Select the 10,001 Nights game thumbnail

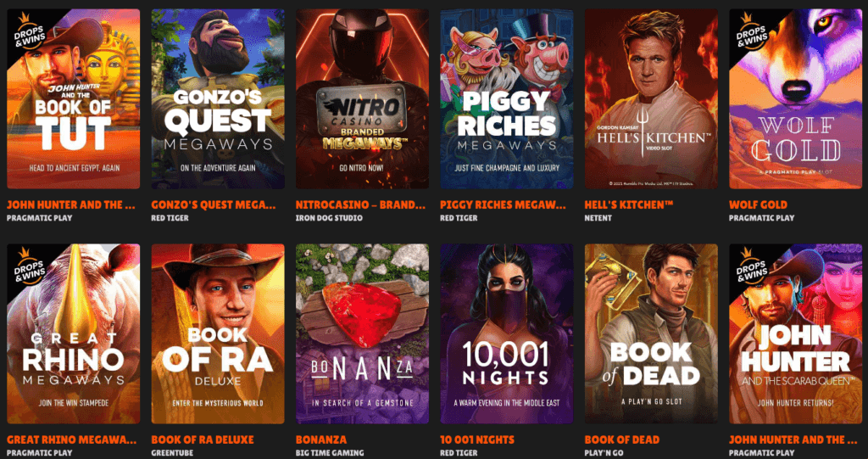tap(507, 333)
